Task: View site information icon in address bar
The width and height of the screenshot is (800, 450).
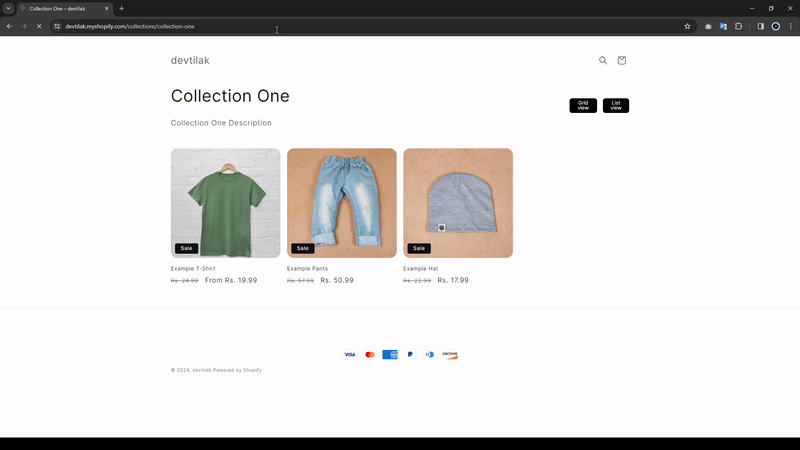Action: point(57,26)
